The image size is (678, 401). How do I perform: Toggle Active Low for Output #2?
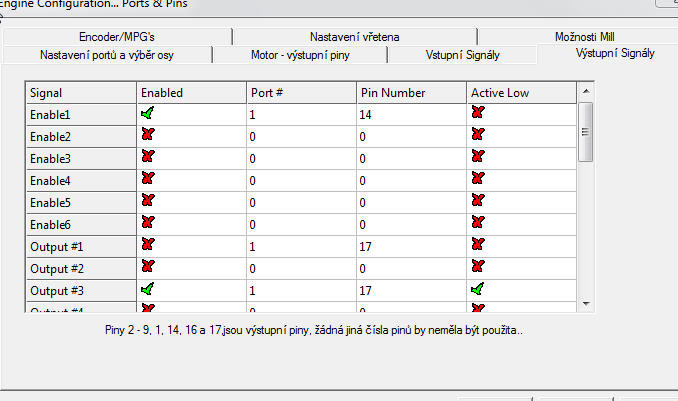(478, 266)
